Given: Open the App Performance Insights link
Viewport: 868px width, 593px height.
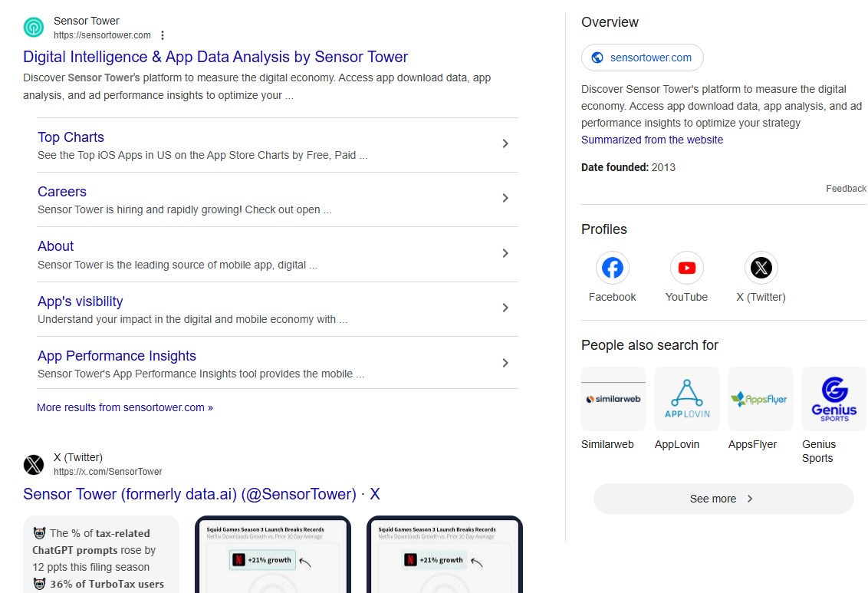Looking at the screenshot, I should 117,355.
